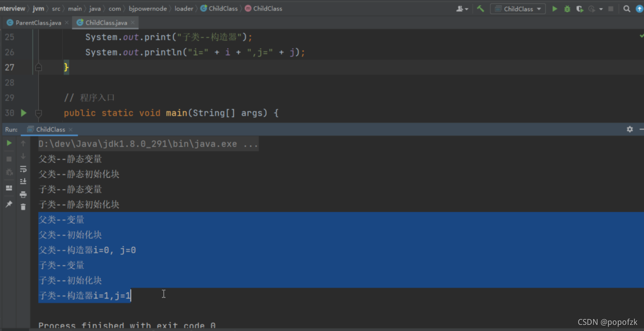Click console line '子类--静态变量'

pyautogui.click(x=70, y=189)
